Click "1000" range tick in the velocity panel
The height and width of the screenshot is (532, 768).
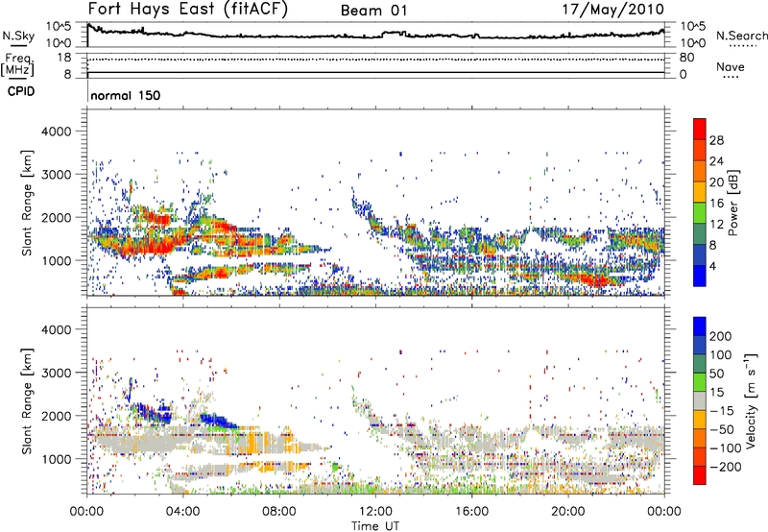(x=57, y=459)
